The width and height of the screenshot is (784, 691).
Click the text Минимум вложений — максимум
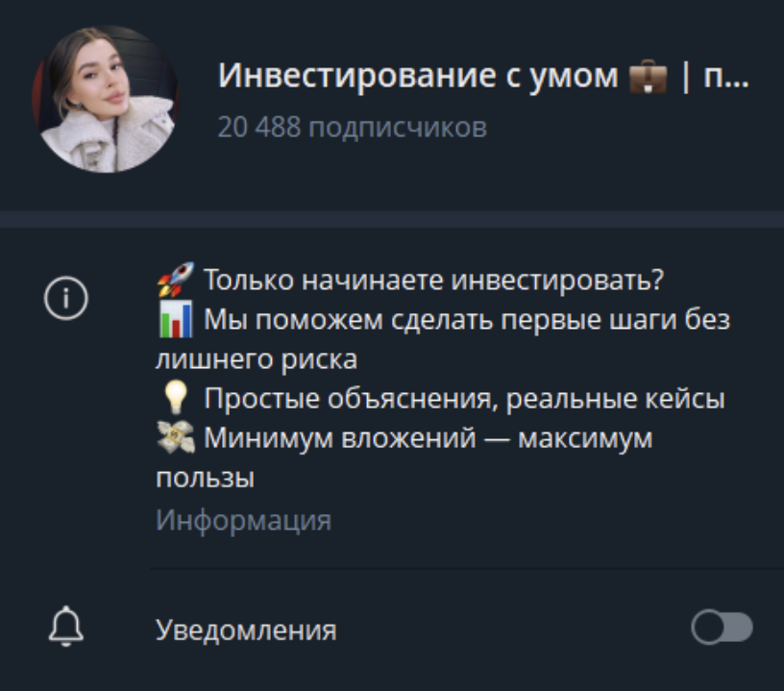click(428, 438)
